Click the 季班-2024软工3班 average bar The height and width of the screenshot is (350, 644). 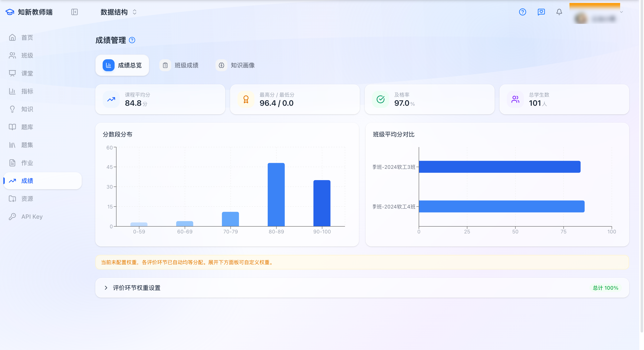tap(500, 167)
